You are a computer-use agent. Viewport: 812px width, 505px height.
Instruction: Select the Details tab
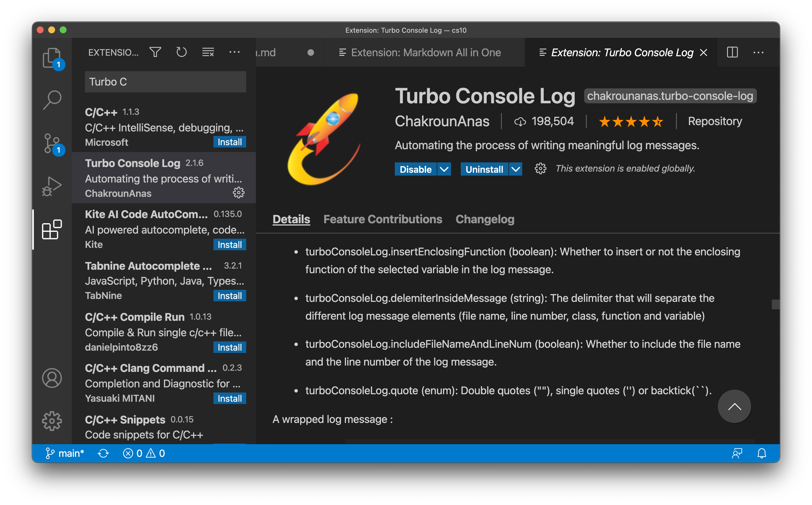tap(291, 219)
